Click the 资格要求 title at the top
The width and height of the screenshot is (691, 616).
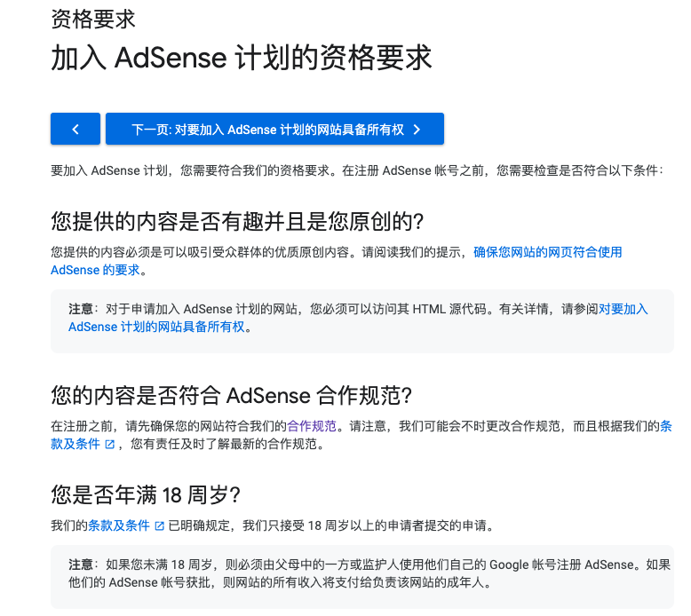(x=93, y=19)
